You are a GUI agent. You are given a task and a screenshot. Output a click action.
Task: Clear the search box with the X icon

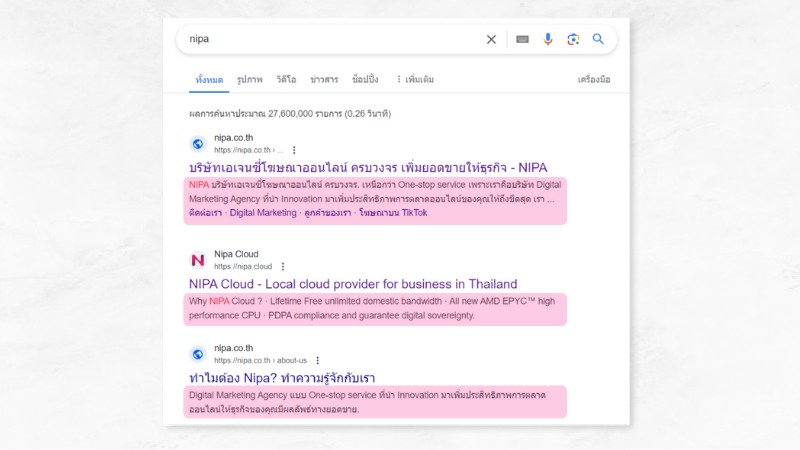pyautogui.click(x=491, y=39)
